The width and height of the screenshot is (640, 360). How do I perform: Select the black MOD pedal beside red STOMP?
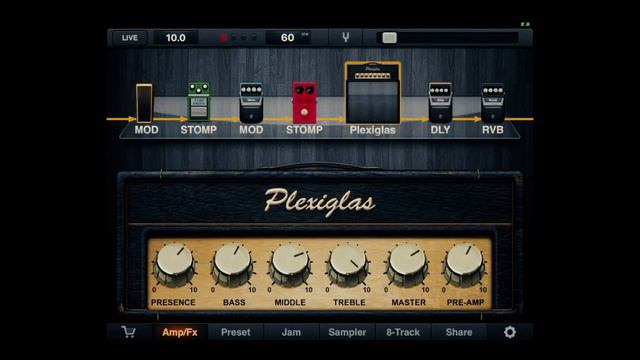(251, 103)
